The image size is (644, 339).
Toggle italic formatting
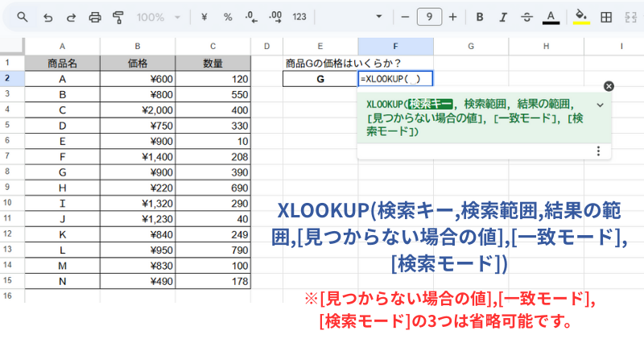pos(503,17)
